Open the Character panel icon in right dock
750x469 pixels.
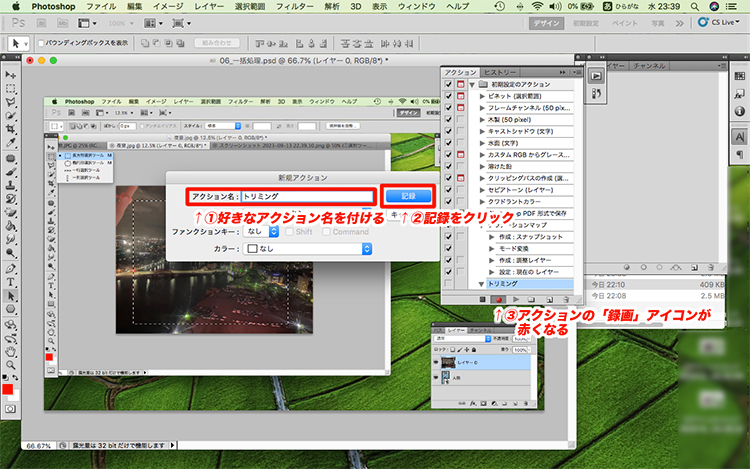[x=740, y=137]
